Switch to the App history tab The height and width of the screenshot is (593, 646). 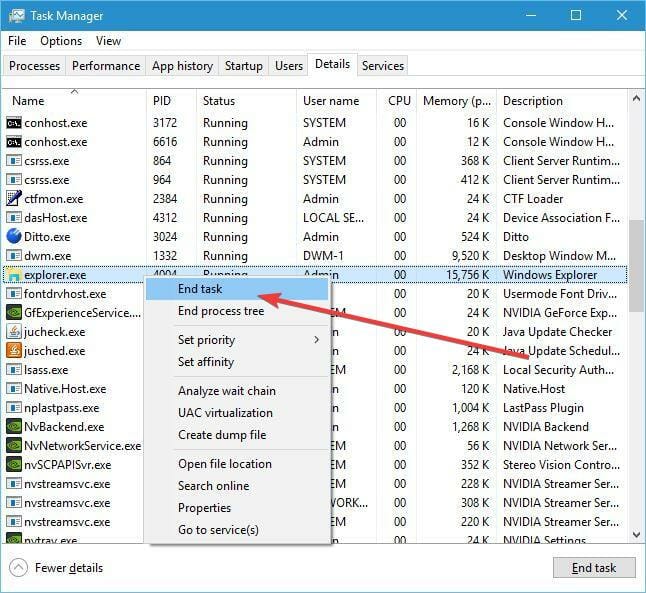click(182, 66)
